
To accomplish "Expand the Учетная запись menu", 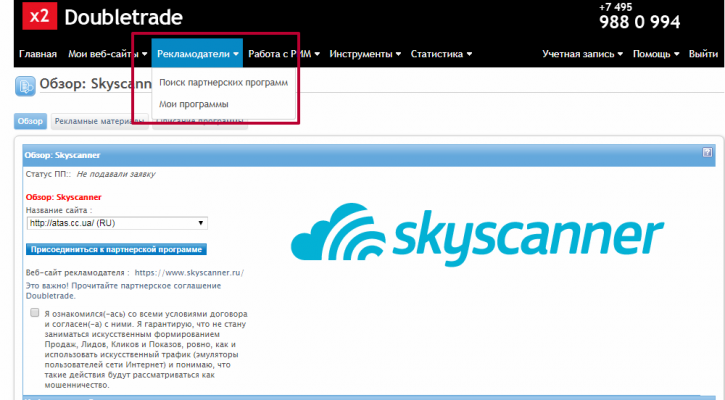I will [x=582, y=54].
